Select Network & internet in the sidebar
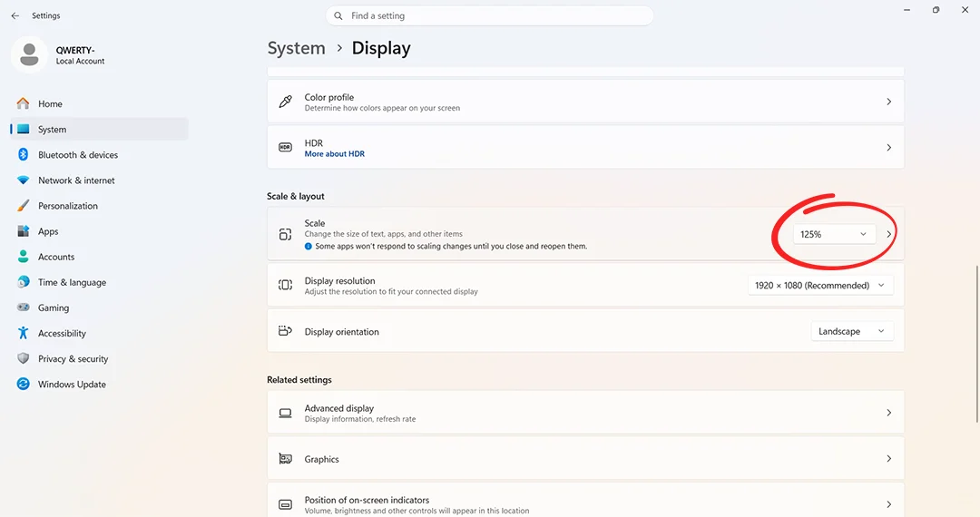 pos(100,180)
